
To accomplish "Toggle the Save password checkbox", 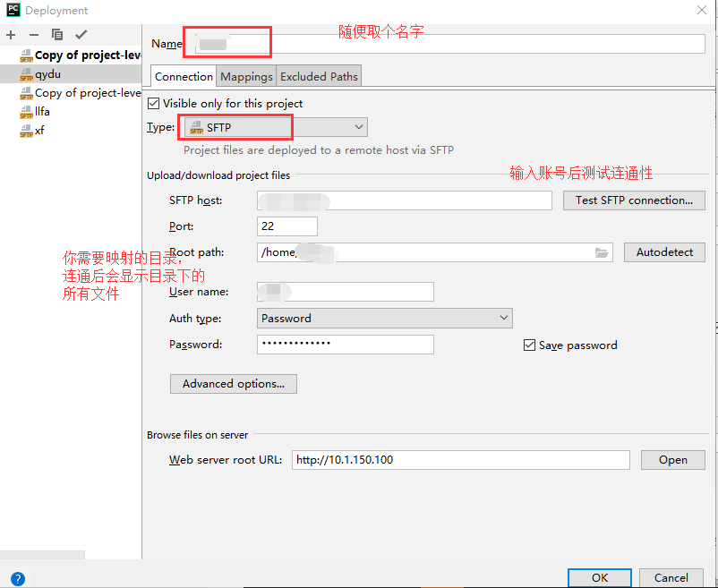I will 529,345.
